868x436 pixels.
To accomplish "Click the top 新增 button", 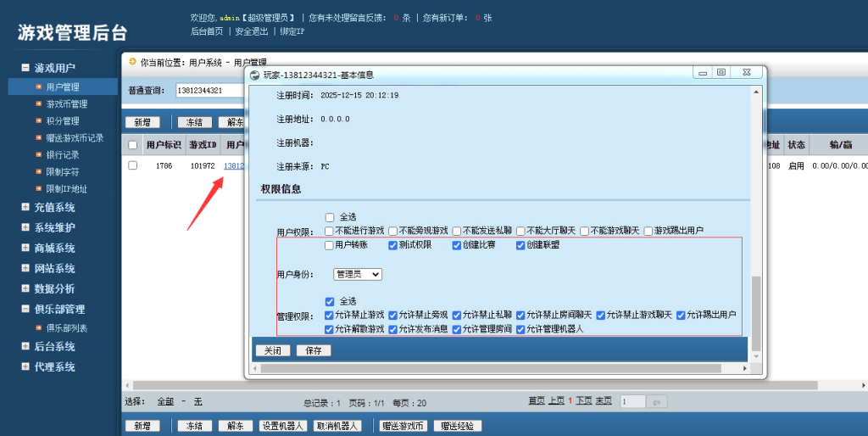I will tap(142, 122).
